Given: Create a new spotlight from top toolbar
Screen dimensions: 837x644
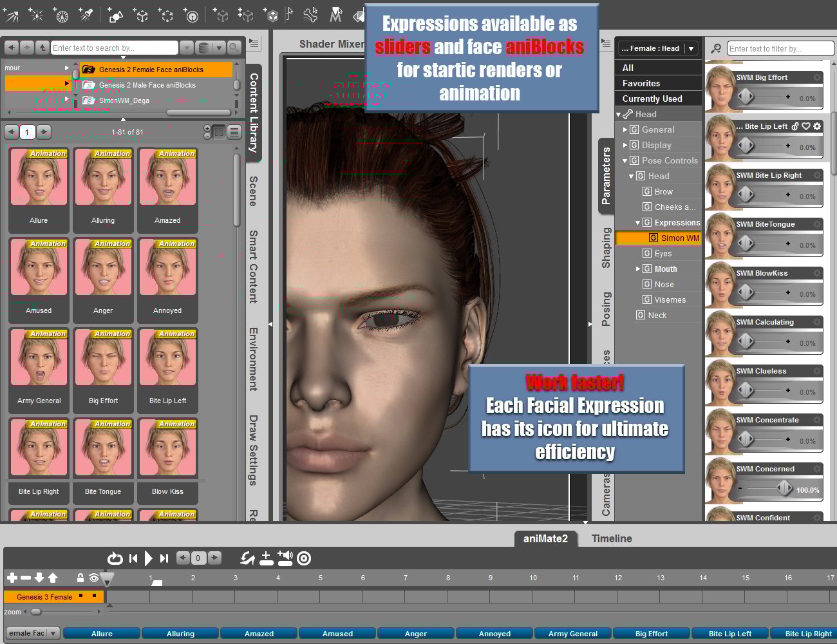Looking at the screenshot, I should click(86, 14).
